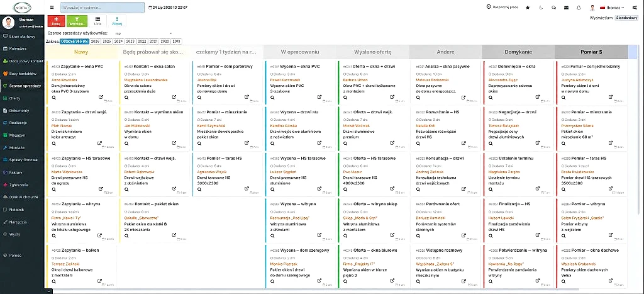This screenshot has height=294, width=644.
Task: Open notifications bell icon
Action: [x=579, y=8]
